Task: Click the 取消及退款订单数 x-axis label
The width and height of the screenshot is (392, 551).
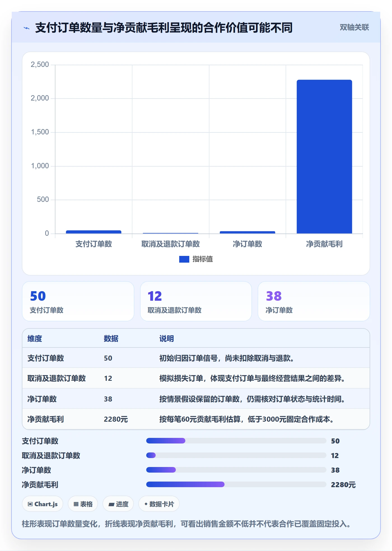Action: [x=171, y=244]
